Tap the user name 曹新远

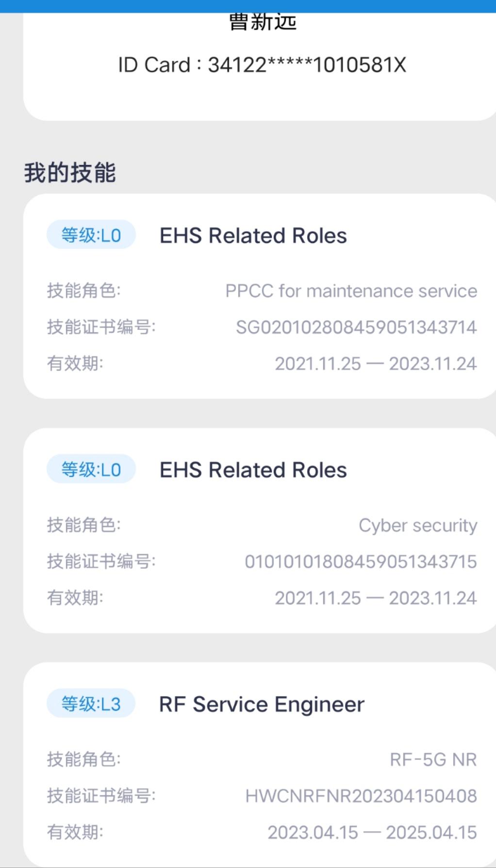tap(262, 22)
